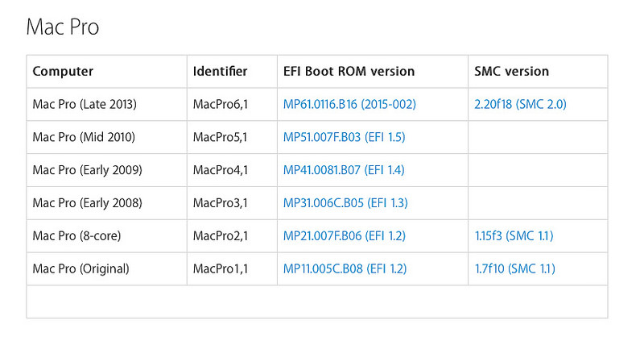Select the MacPro2,1 identifier cell
This screenshot has height=341, width=644.
[220, 236]
